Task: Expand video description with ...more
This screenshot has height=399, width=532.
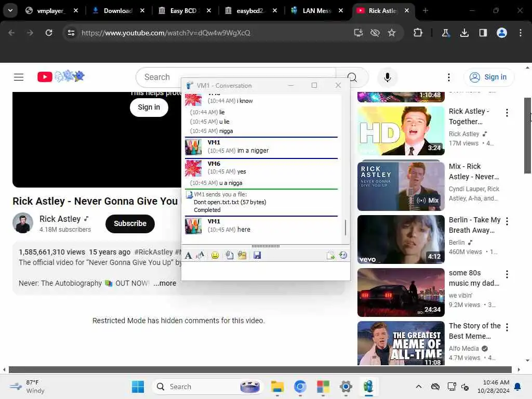Action: pyautogui.click(x=165, y=283)
